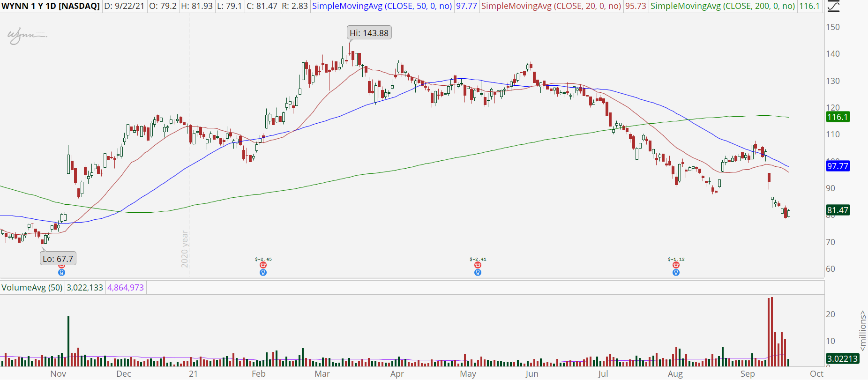
Task: Select the VolumeAvg (50) study label
Action: [x=32, y=287]
